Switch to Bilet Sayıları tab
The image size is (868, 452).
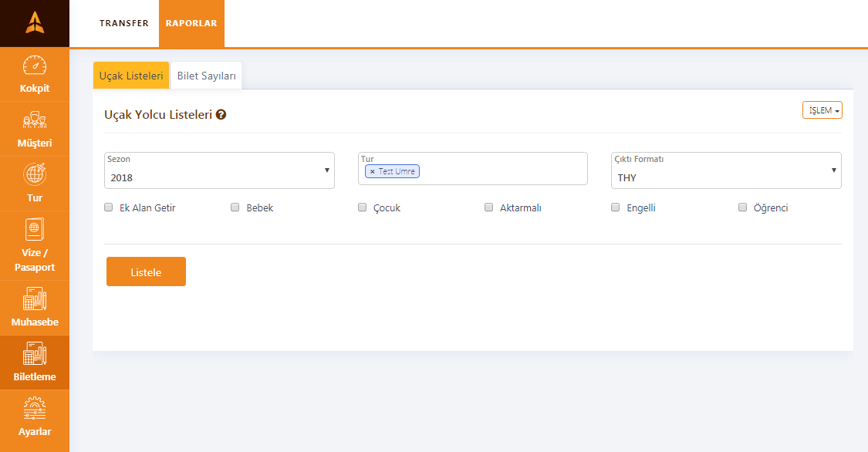coord(207,76)
